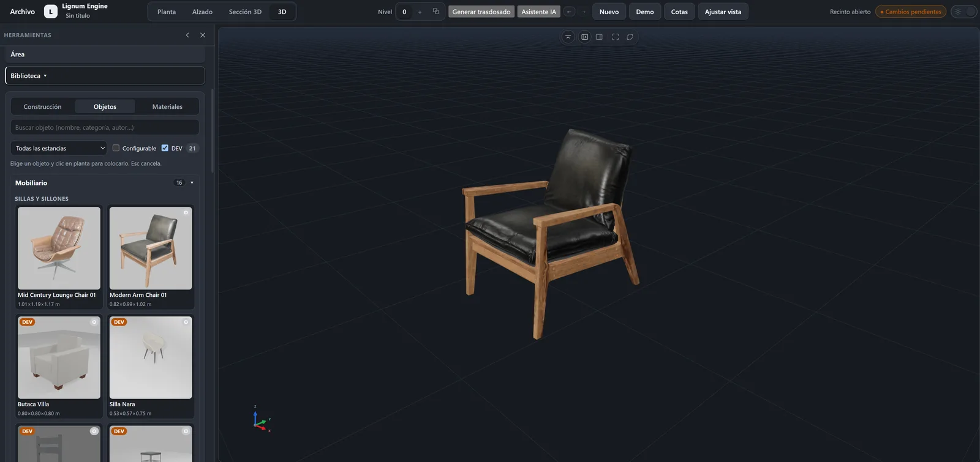This screenshot has height=462, width=980.
Task: Click Generar trasdosado button
Action: (x=481, y=12)
